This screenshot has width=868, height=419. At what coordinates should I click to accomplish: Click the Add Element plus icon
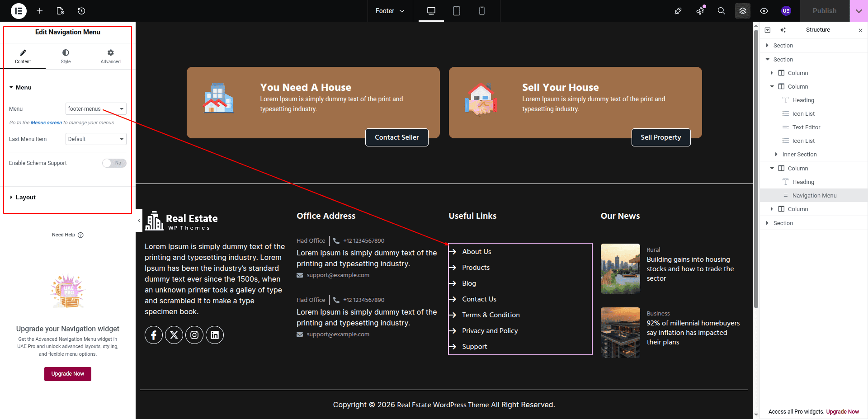click(40, 11)
